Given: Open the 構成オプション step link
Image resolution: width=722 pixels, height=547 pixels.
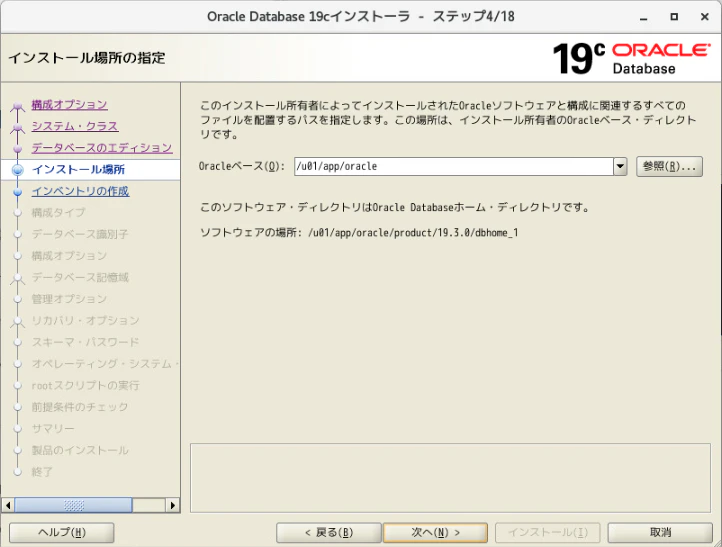Looking at the screenshot, I should point(69,105).
